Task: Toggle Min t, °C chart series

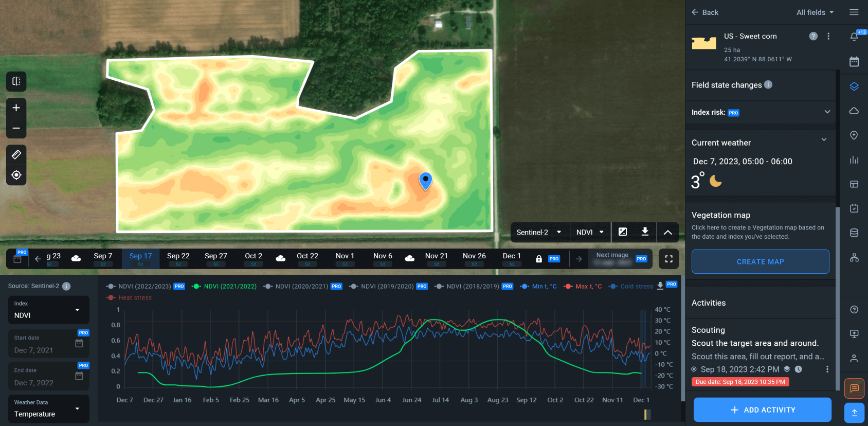Action: 538,286
